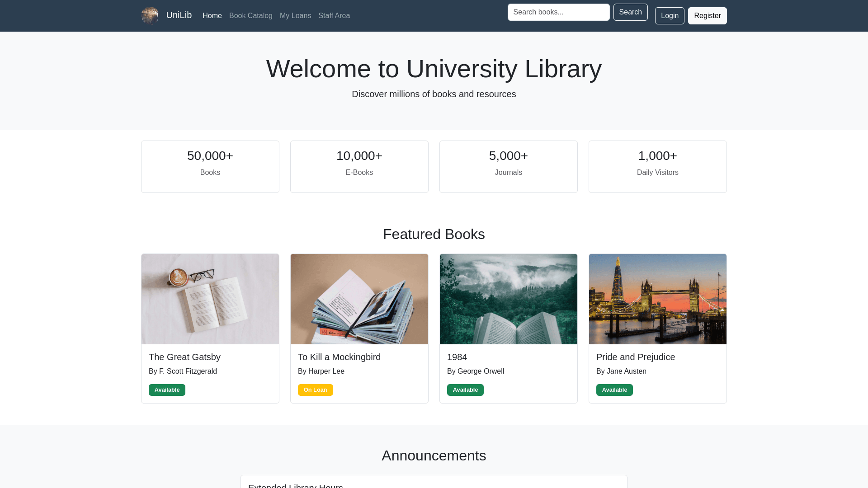Navigate to Staff Area
The height and width of the screenshot is (488, 868).
334,16
